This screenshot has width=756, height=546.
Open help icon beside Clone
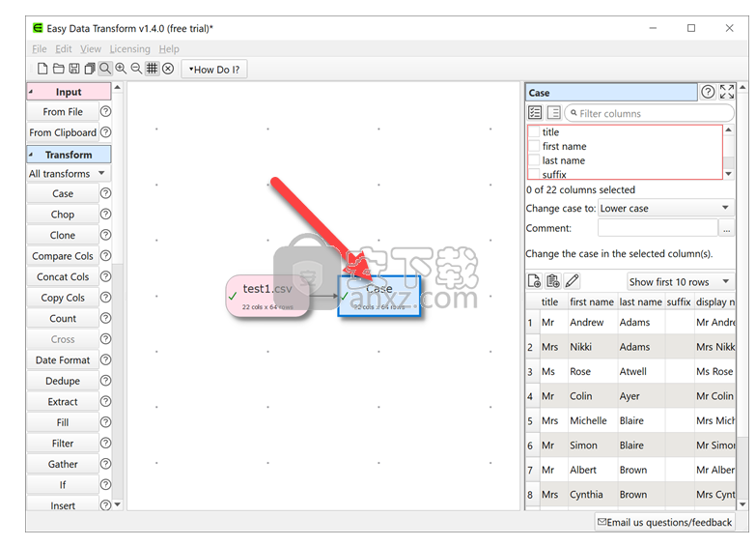(105, 235)
